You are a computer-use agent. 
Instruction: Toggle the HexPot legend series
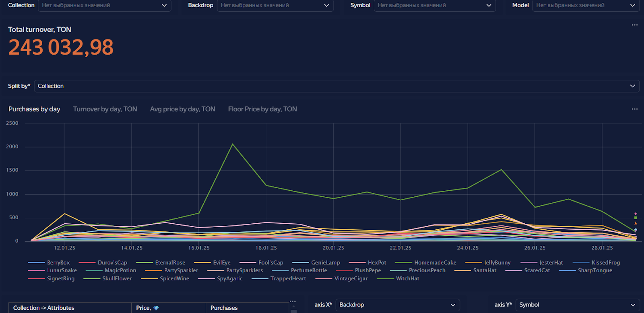tap(367, 263)
